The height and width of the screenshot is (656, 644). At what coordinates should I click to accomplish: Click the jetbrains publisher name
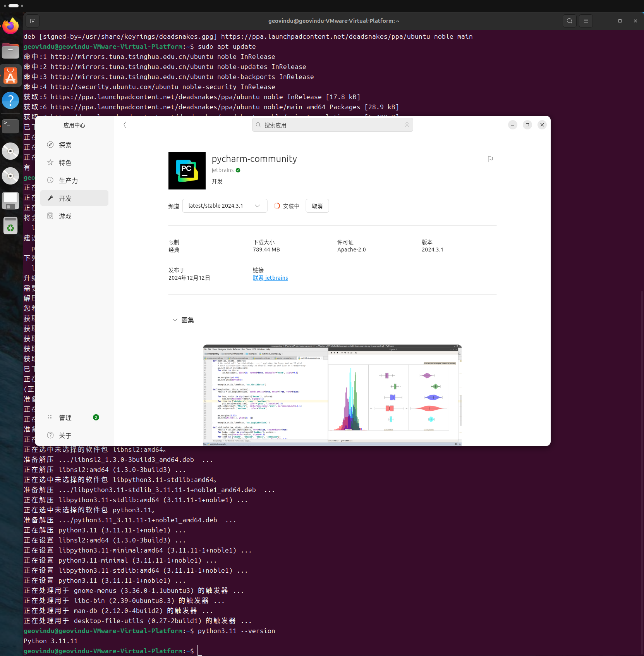click(223, 170)
